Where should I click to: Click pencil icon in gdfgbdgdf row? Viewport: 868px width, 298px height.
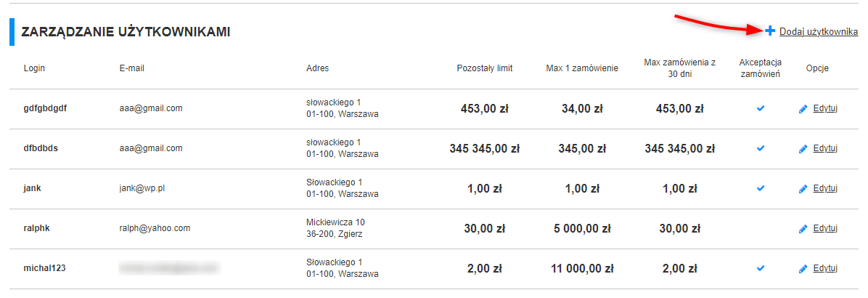[x=803, y=110]
